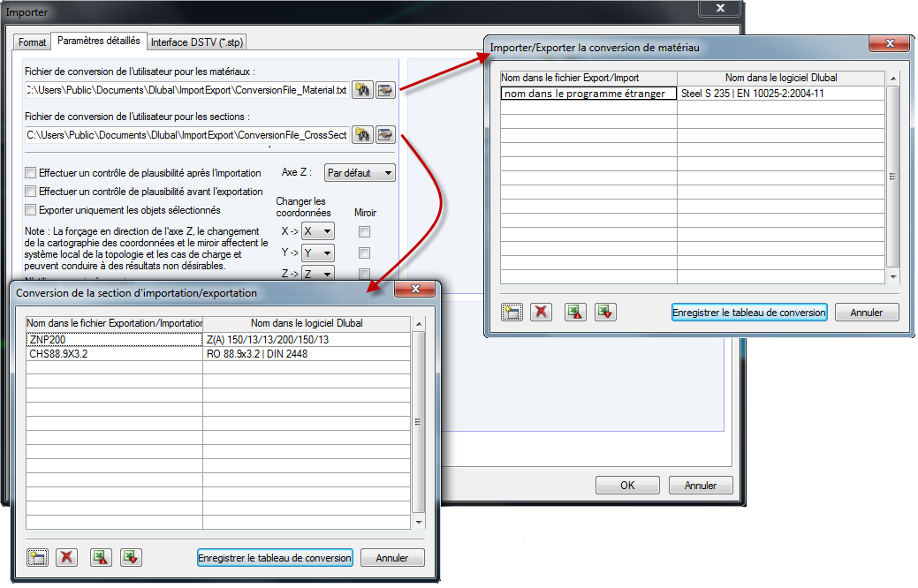
Task: Click OK in the Importer dialog
Action: (627, 486)
